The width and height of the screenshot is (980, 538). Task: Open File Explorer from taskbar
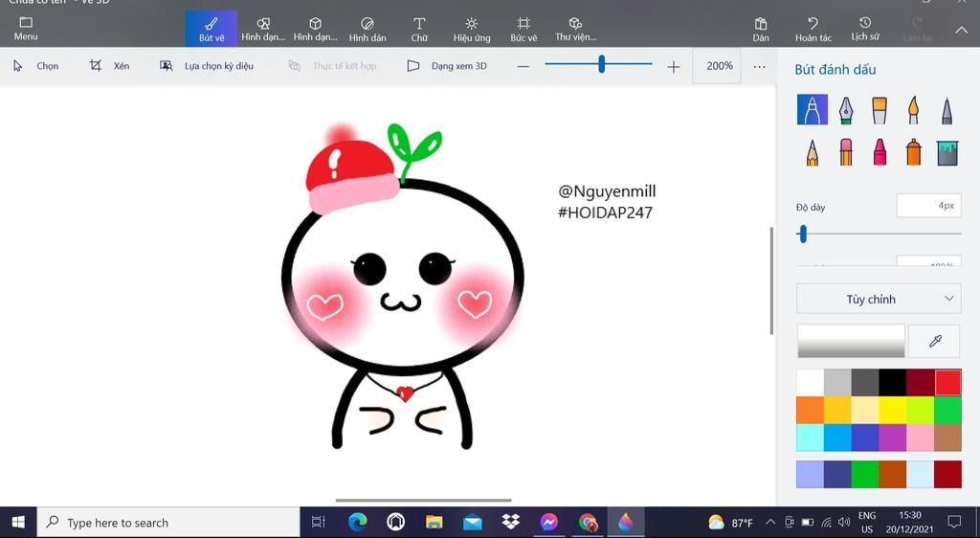(434, 523)
